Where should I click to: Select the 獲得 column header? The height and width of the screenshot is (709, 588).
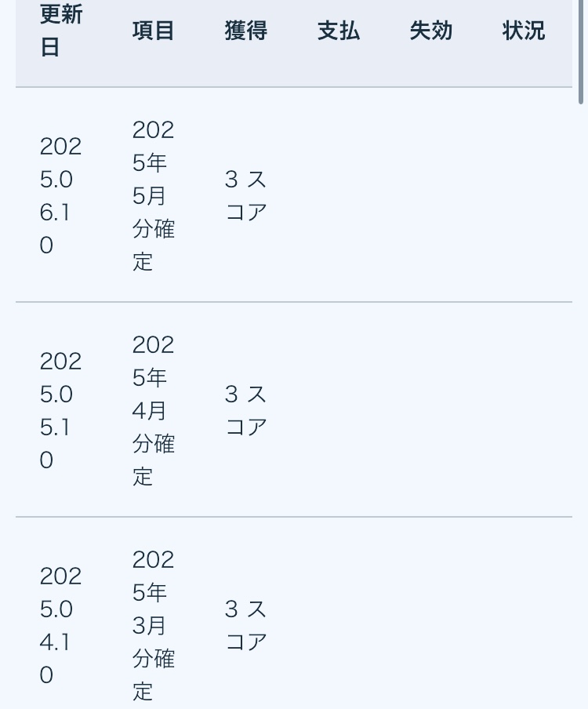(x=245, y=31)
